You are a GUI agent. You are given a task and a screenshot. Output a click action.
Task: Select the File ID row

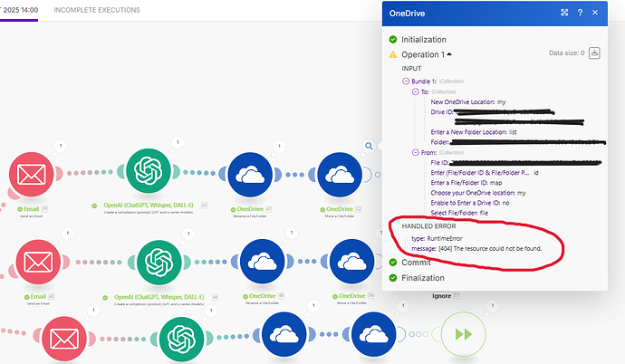click(516, 162)
